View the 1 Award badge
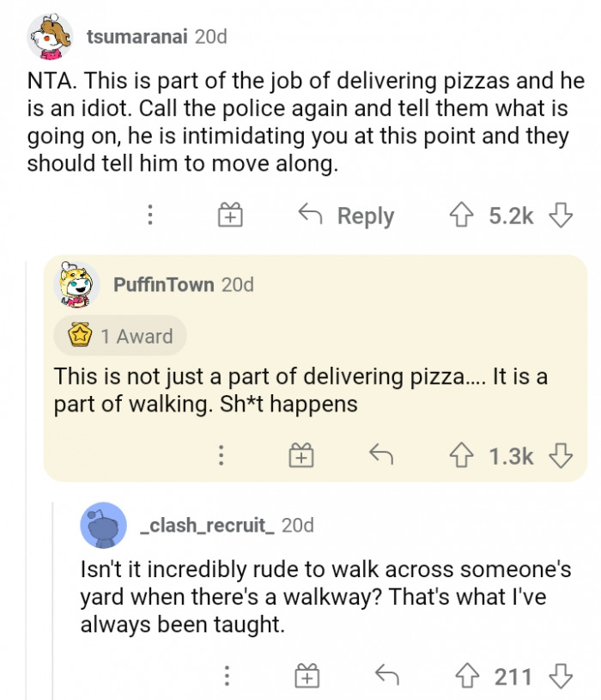Viewport: 601px width, 700px height. pyautogui.click(x=120, y=337)
